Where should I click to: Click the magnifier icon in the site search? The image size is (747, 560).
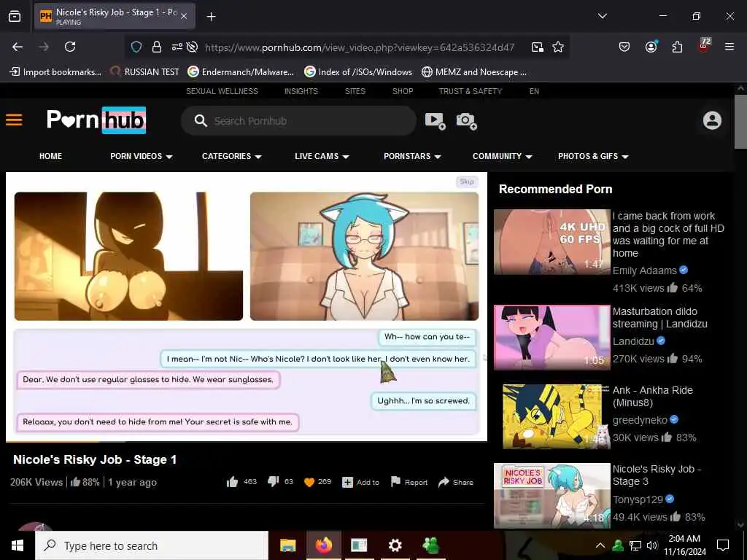pyautogui.click(x=201, y=120)
